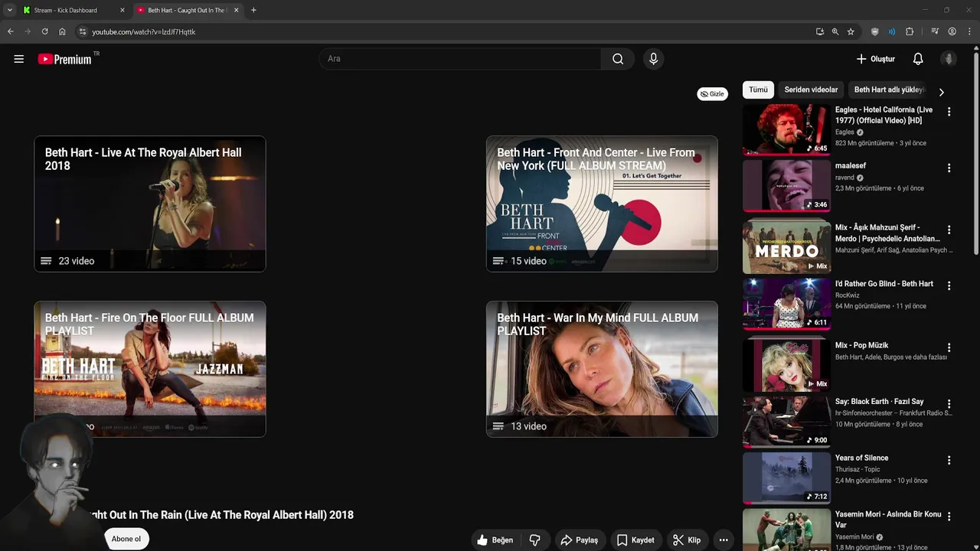Screen dimensions: 980x551
Task: Like the video with Beğen
Action: [x=495, y=540]
